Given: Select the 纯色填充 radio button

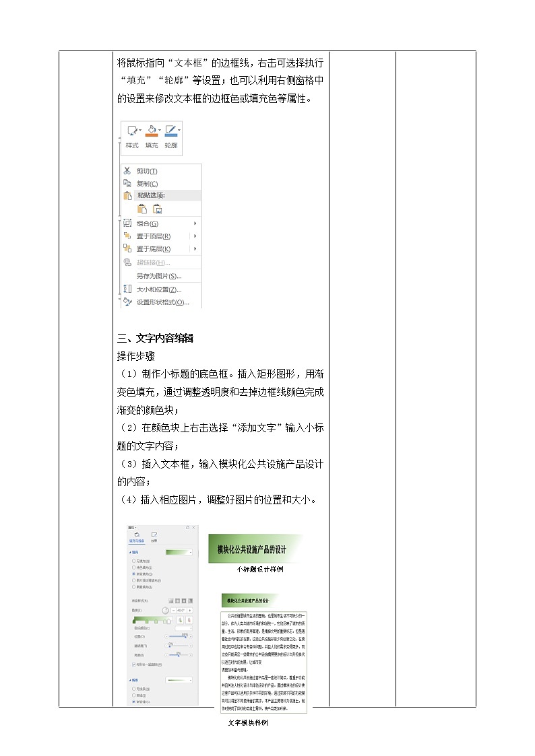Looking at the screenshot, I should tap(133, 568).
